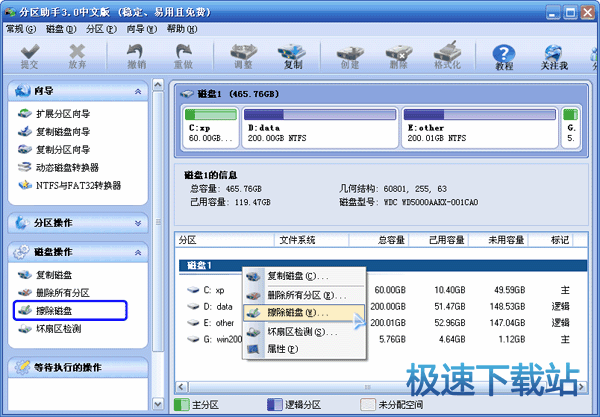Open the 向导(W) menu

(x=142, y=29)
